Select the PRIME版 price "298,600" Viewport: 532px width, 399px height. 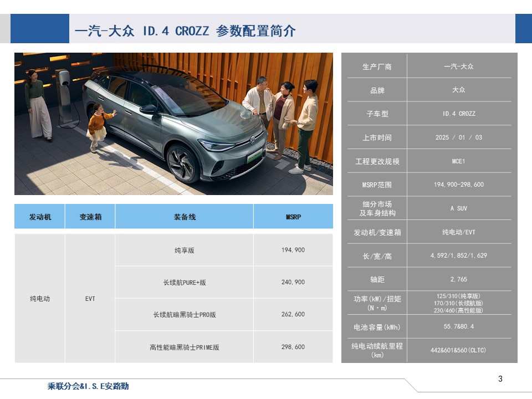coord(293,347)
